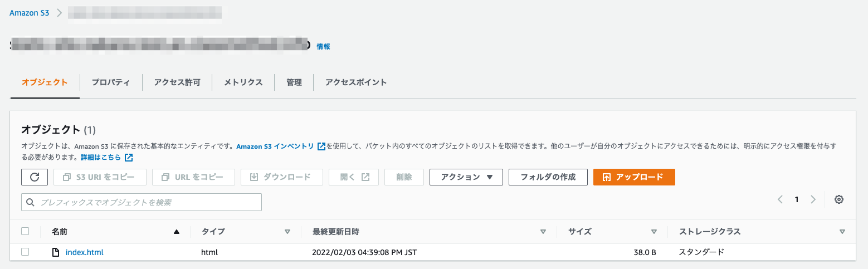Click the external link icon beside 詳細はこちら
The image size is (868, 269).
[x=129, y=158]
